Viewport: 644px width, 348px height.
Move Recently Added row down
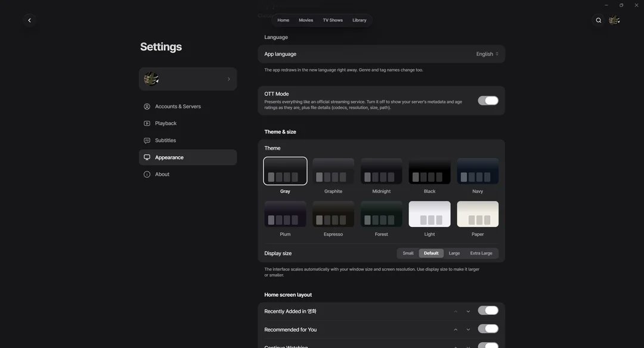coord(468,312)
